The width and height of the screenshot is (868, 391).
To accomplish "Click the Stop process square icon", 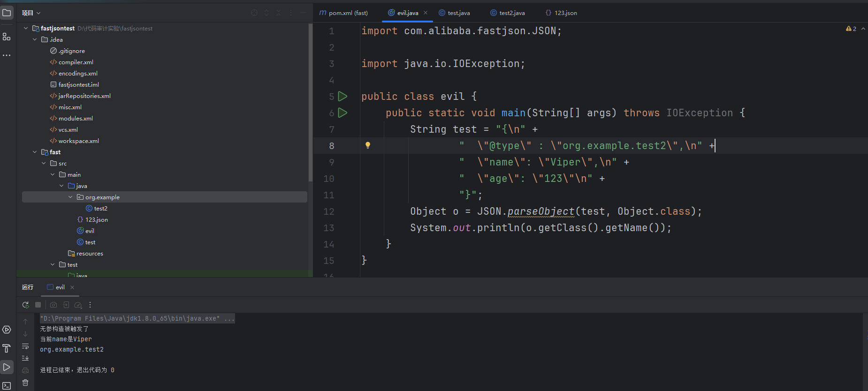I will click(x=38, y=305).
